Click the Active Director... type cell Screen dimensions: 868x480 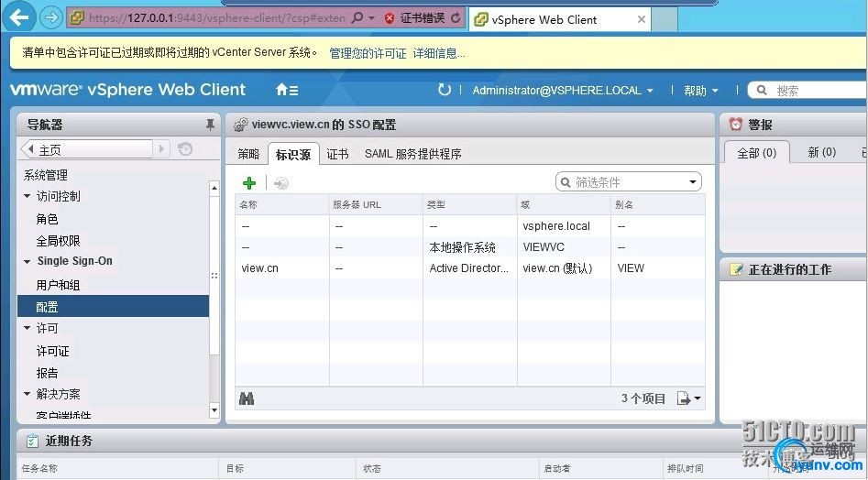tap(469, 268)
